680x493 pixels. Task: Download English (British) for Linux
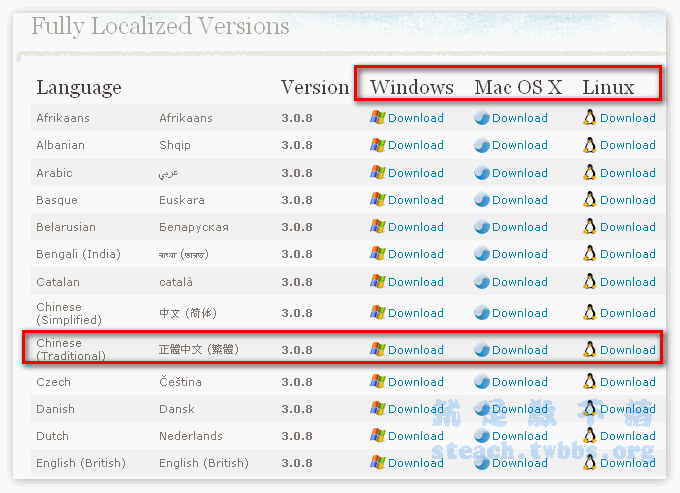point(628,463)
